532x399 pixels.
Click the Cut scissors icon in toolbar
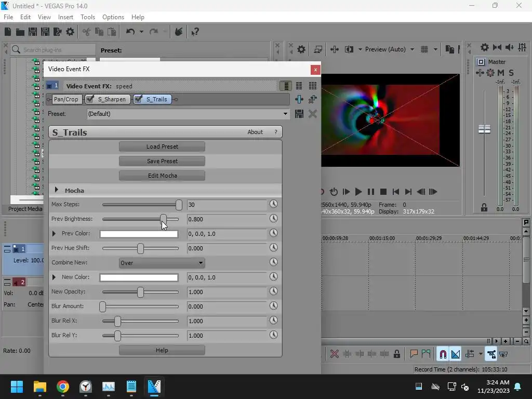click(87, 32)
